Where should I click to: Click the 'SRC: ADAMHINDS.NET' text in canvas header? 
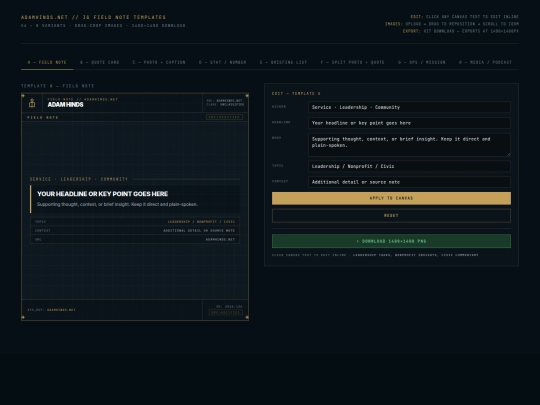225,101
